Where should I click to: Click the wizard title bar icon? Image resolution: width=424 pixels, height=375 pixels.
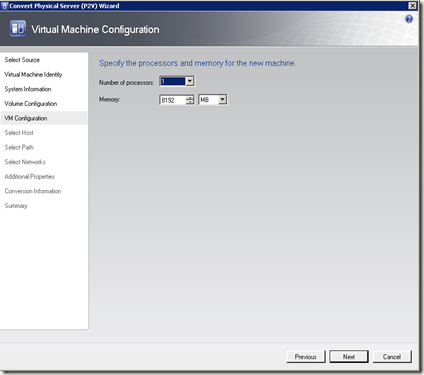(x=4, y=6)
